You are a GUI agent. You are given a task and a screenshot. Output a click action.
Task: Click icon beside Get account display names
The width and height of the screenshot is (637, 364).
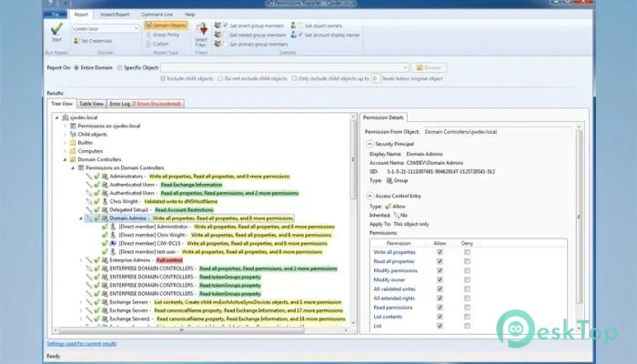pyautogui.click(x=293, y=35)
